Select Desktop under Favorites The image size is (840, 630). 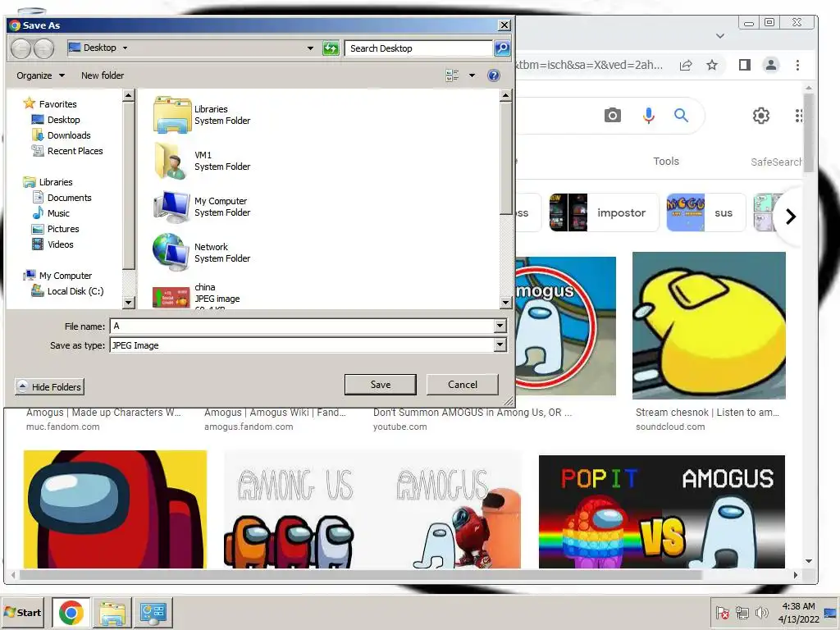tap(57, 120)
